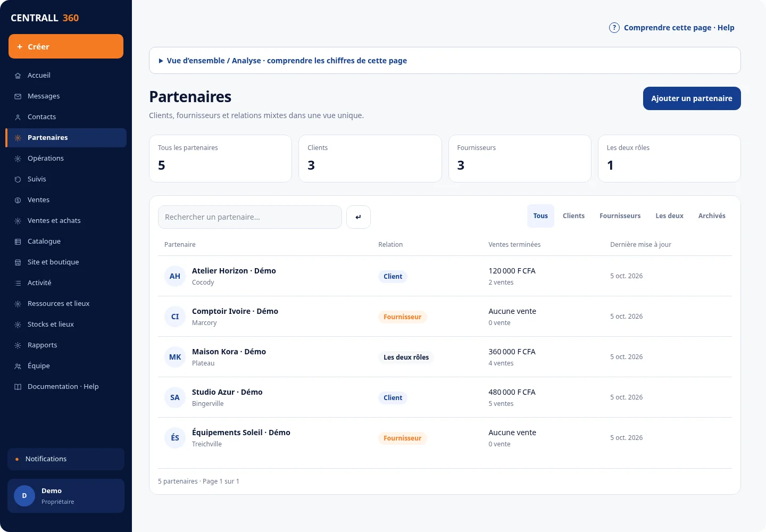Click the CENTRALL 360 logo
766x532 pixels.
(45, 18)
